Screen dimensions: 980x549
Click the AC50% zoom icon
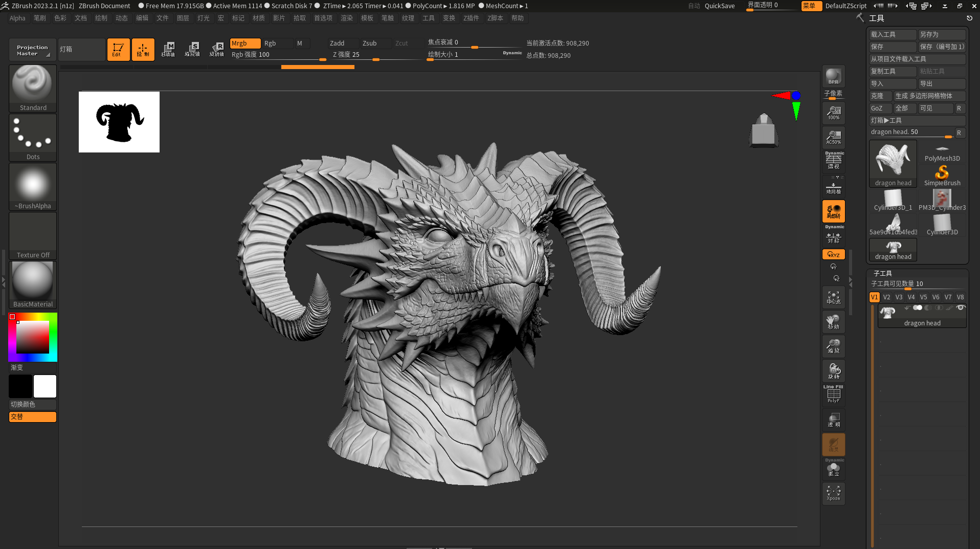pyautogui.click(x=833, y=137)
